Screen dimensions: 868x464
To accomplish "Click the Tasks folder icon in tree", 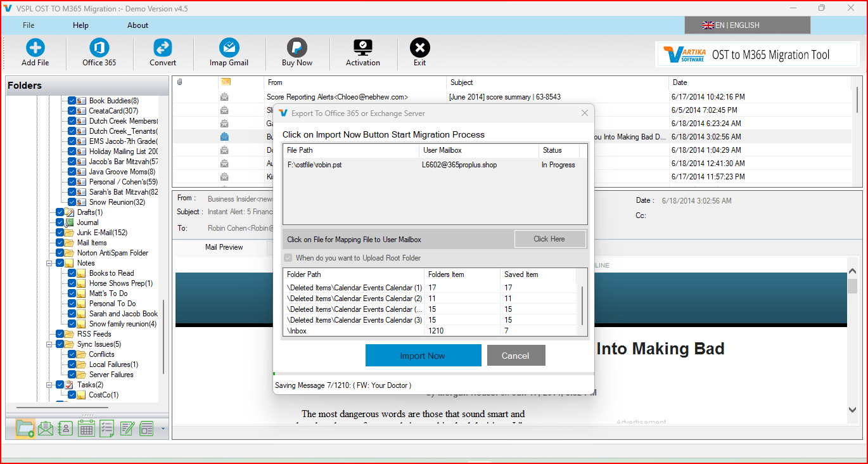I will pyautogui.click(x=70, y=385).
